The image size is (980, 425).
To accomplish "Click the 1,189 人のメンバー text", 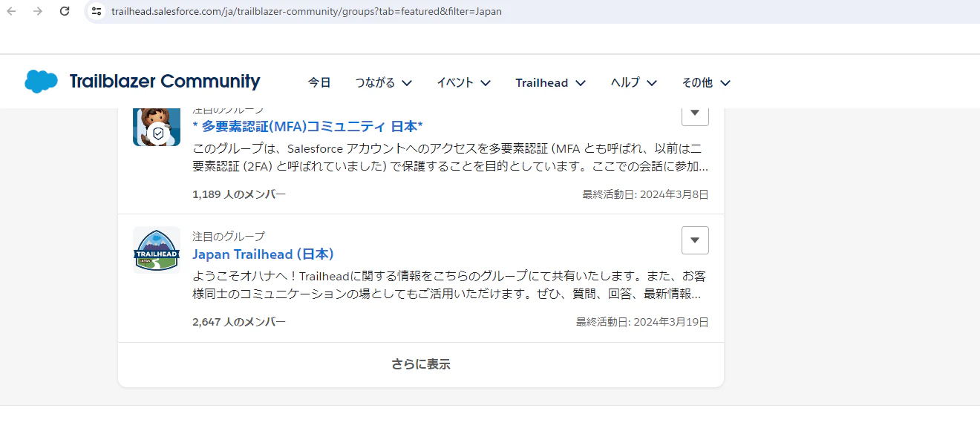I will tap(239, 194).
